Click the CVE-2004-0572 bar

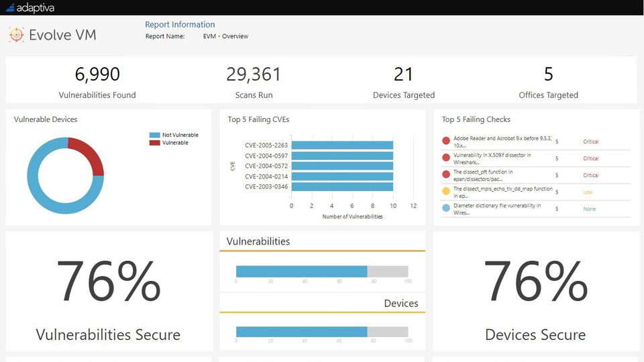pyautogui.click(x=342, y=166)
